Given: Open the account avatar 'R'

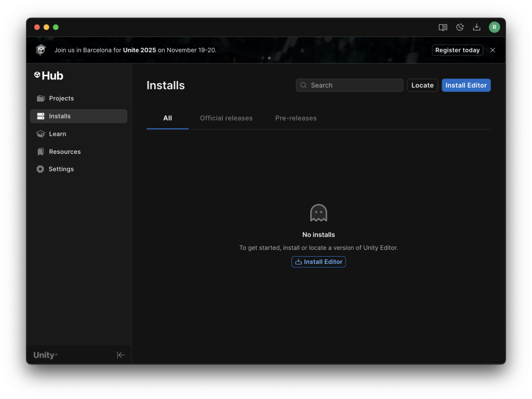Looking at the screenshot, I should point(495,27).
